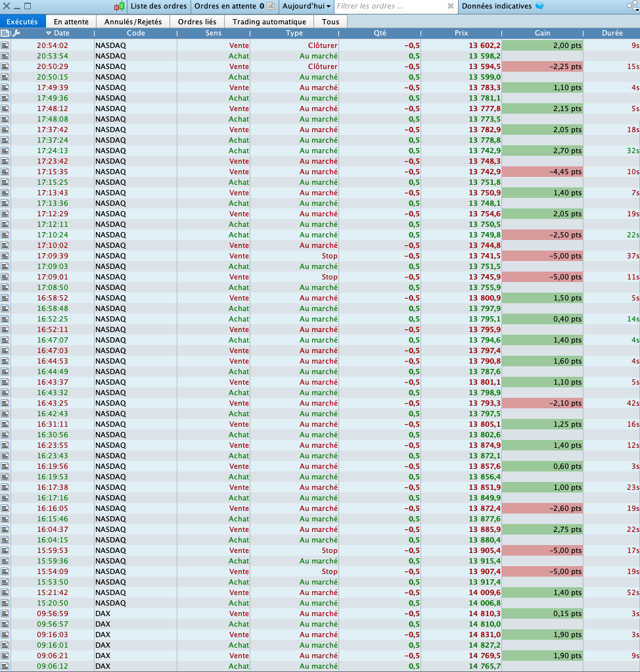Click the wrench settings icon in header row
Screen dimensions: 640x672
click(16, 33)
